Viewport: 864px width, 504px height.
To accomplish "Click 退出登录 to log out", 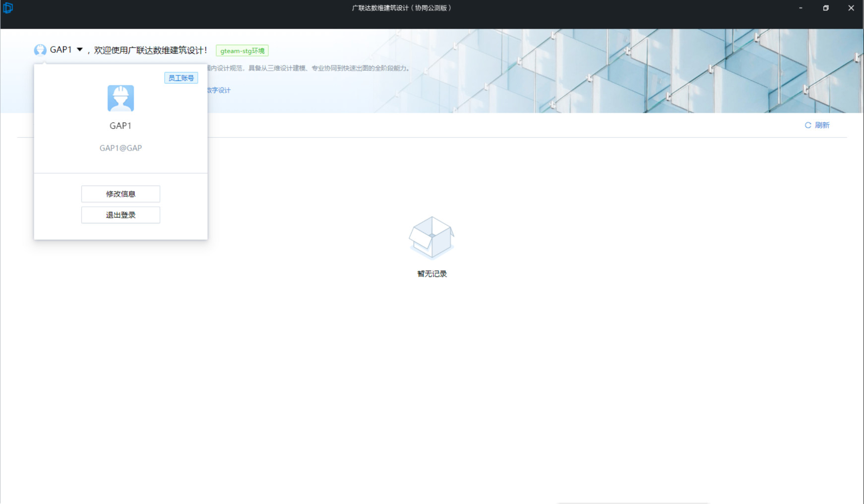I will 121,215.
